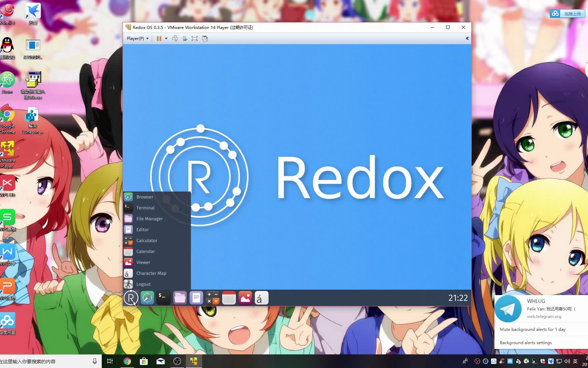
Task: Open the image Viewer taskbar icon
Action: tap(245, 297)
